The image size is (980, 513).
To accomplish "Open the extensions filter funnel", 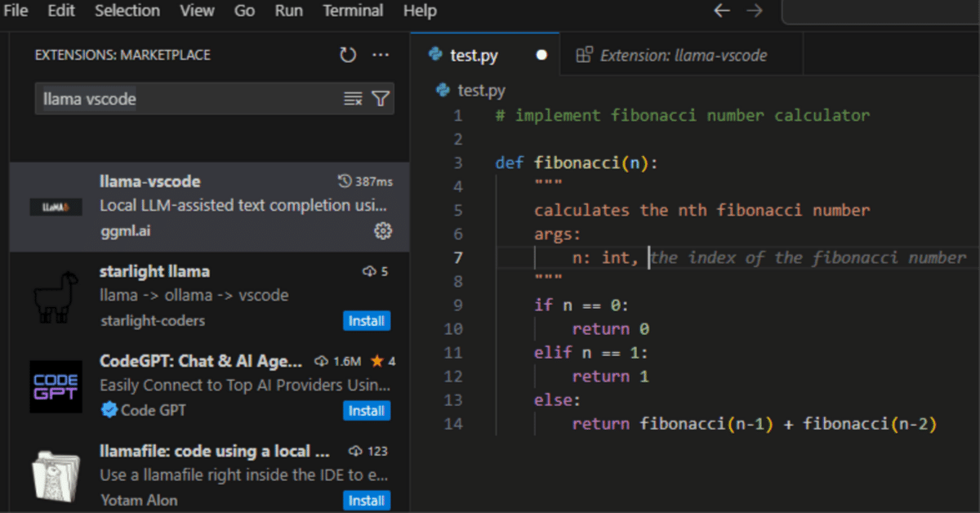I will point(380,96).
